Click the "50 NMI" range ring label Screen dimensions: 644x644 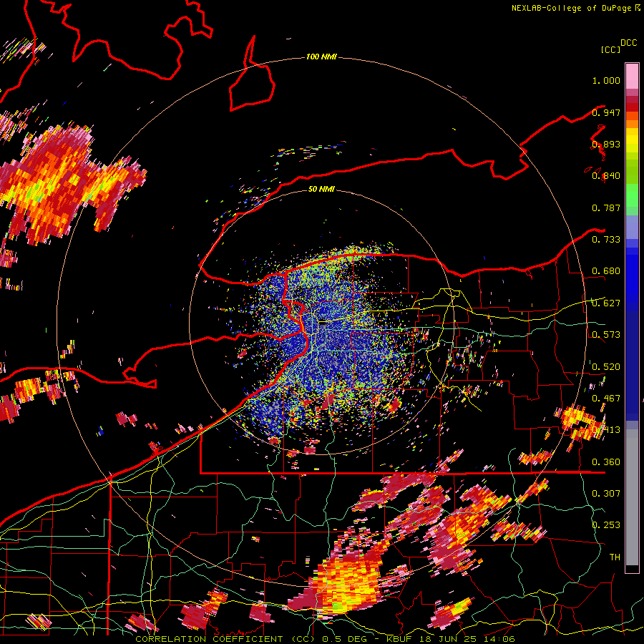(x=321, y=189)
